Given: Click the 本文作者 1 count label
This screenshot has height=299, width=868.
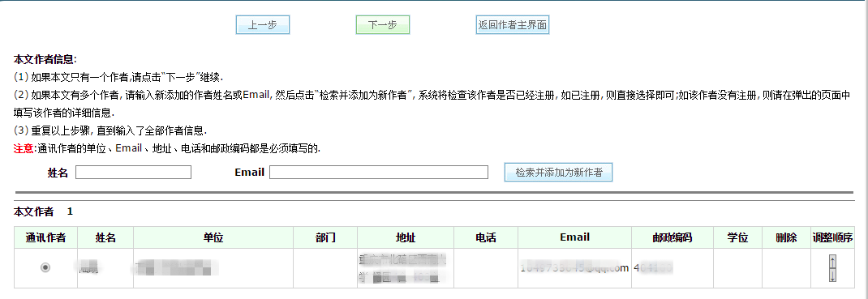Looking at the screenshot, I should pos(43,211).
